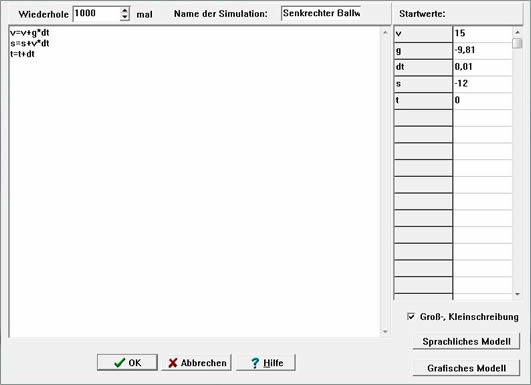Click the start value -9,81 for g
The width and height of the screenshot is (531, 385).
point(483,50)
